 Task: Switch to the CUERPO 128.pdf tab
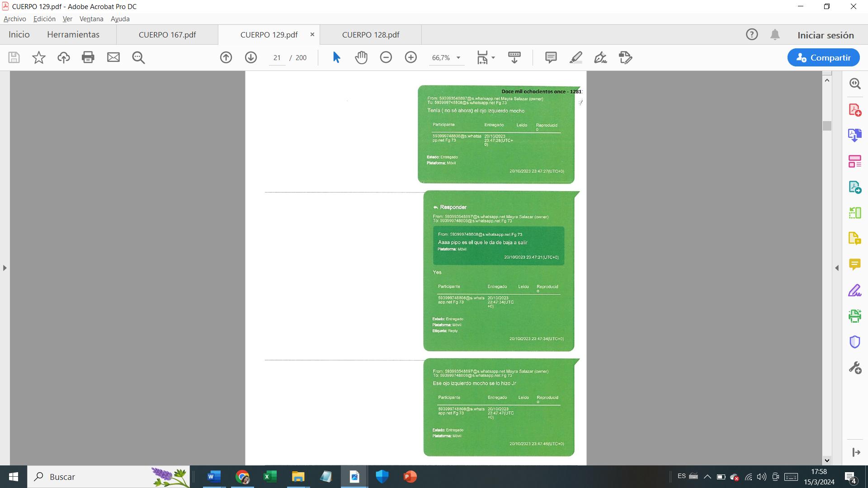(371, 35)
